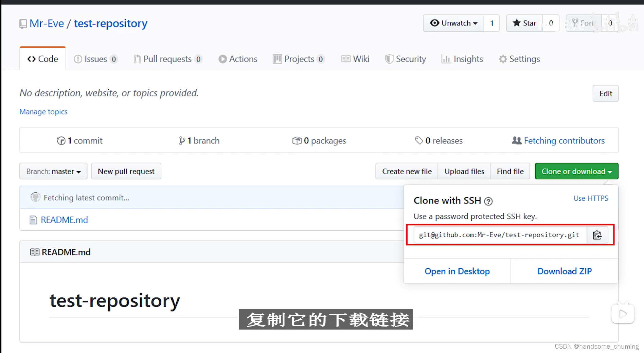Screen dimensions: 644x353
Task: Click the package icon beside 0 packages
Action: [297, 140]
